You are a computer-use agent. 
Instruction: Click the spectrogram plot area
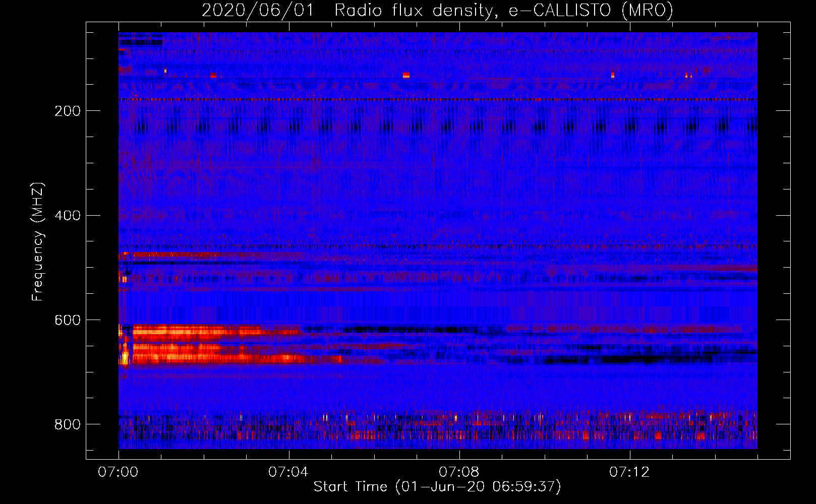click(438, 240)
